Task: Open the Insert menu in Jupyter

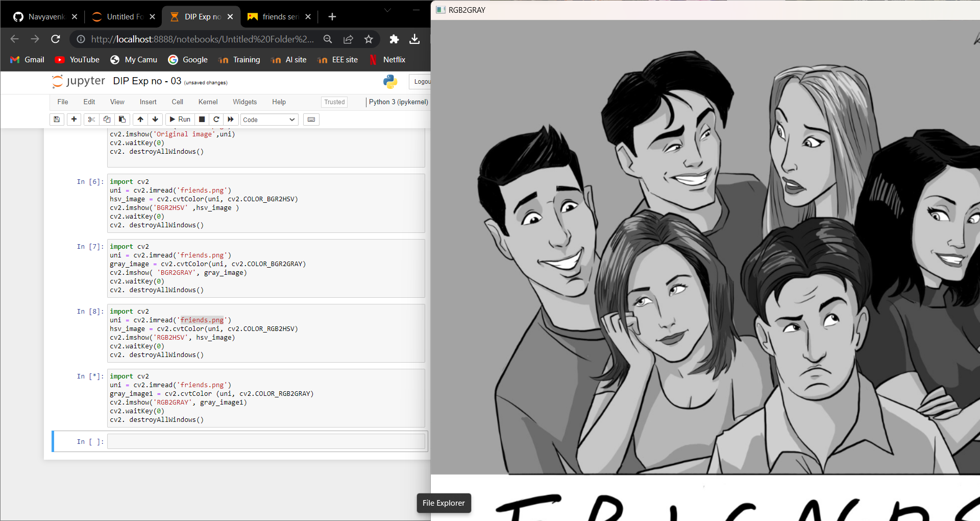Action: tap(148, 102)
